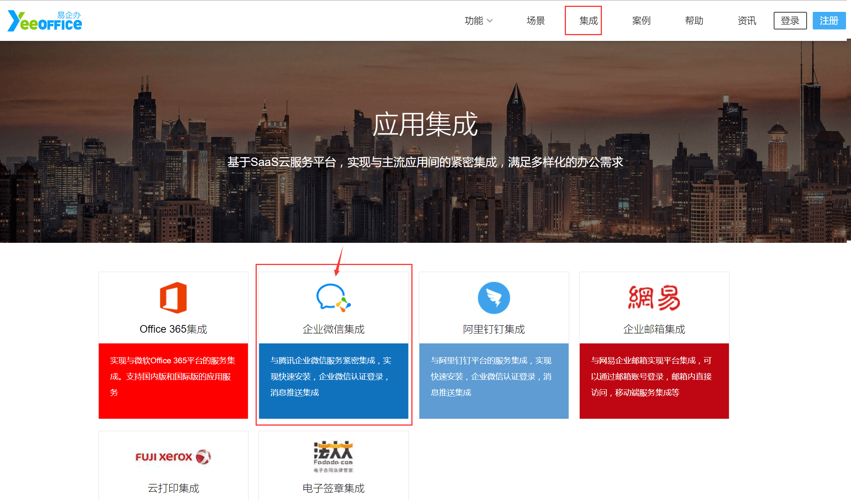Click the blue 注册 register button
Screen dimensions: 851x504
tap(829, 21)
